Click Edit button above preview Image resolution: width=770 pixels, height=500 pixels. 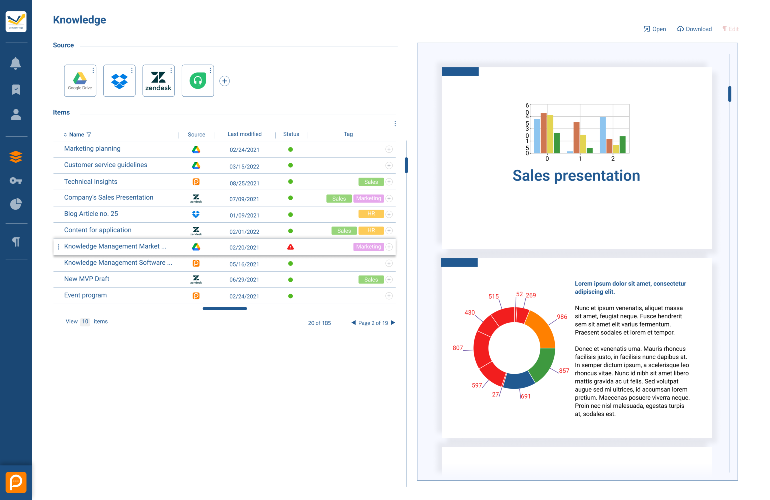(x=730, y=29)
